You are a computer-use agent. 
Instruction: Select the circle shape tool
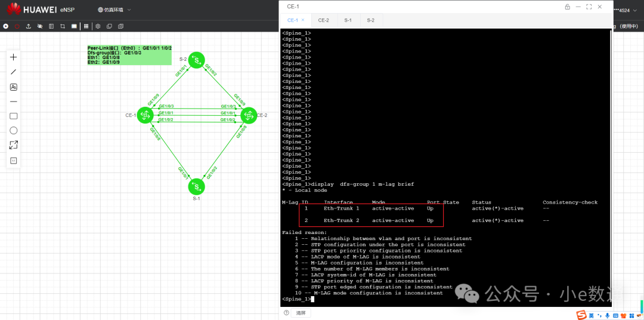14,131
